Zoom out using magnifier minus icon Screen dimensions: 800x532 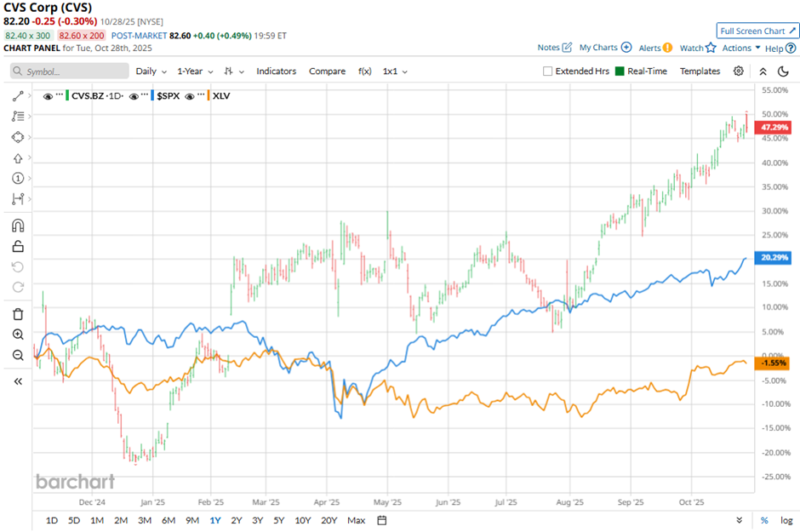tap(18, 355)
